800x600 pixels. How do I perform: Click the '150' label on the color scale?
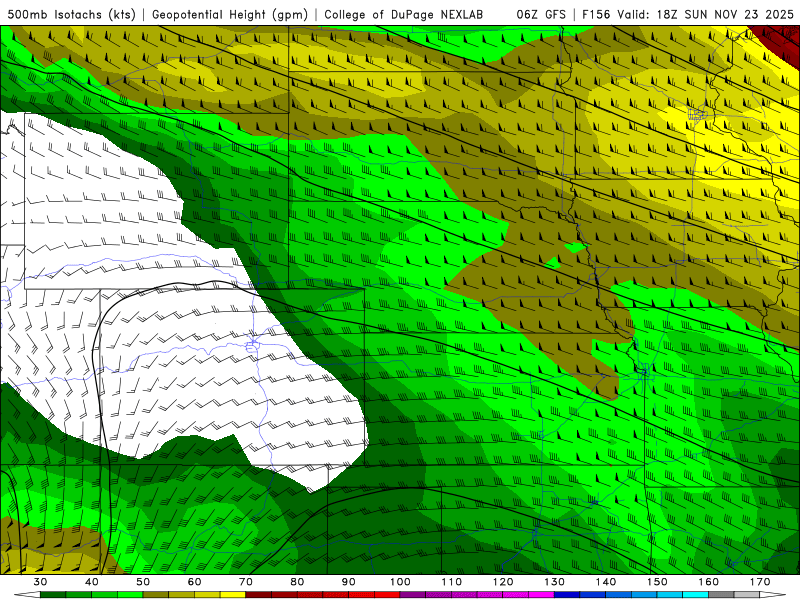[x=657, y=582]
